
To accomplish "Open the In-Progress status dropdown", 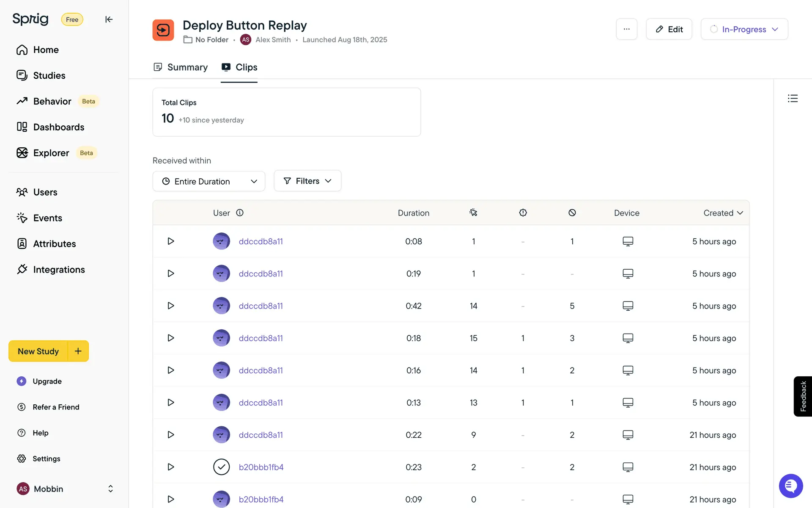I will pyautogui.click(x=744, y=29).
